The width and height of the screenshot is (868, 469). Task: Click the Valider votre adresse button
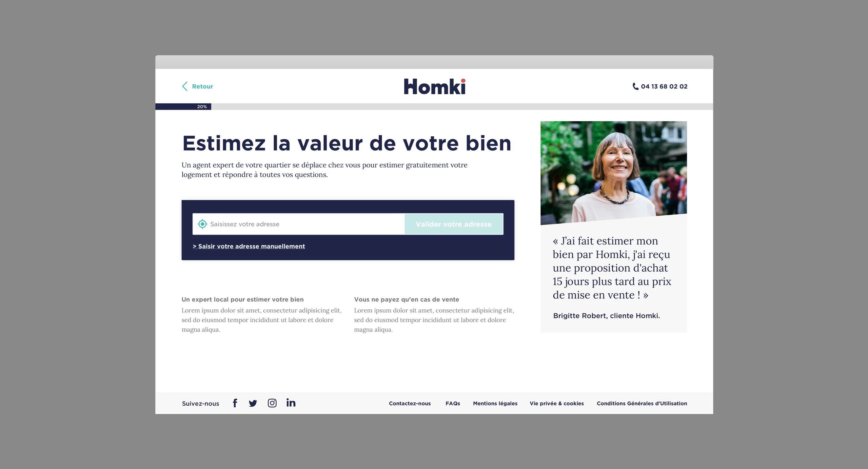point(454,224)
